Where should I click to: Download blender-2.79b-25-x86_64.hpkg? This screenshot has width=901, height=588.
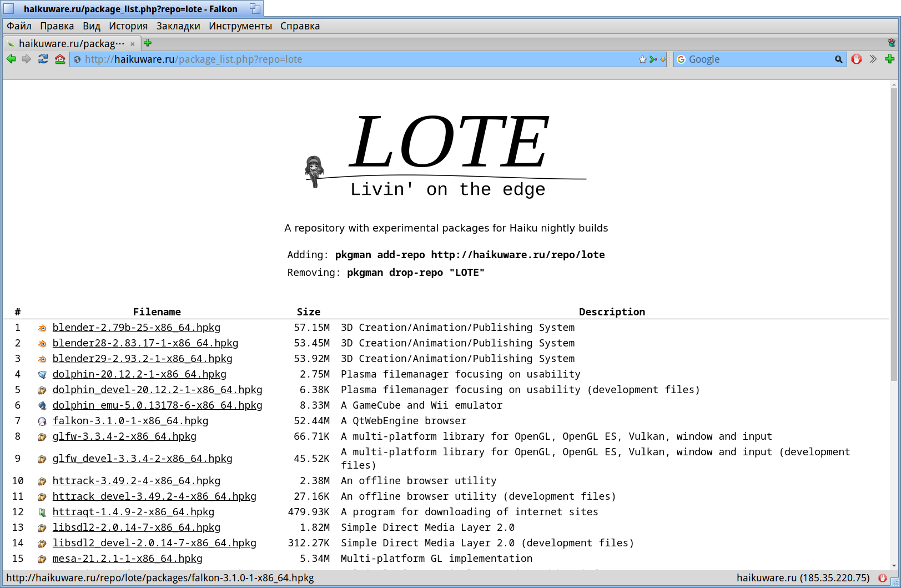click(x=137, y=328)
